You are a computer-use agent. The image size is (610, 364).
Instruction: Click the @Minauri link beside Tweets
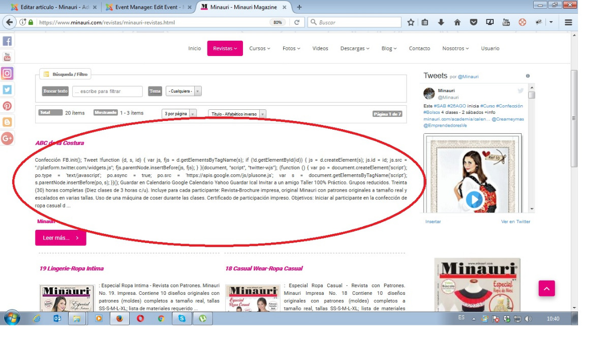tap(468, 77)
